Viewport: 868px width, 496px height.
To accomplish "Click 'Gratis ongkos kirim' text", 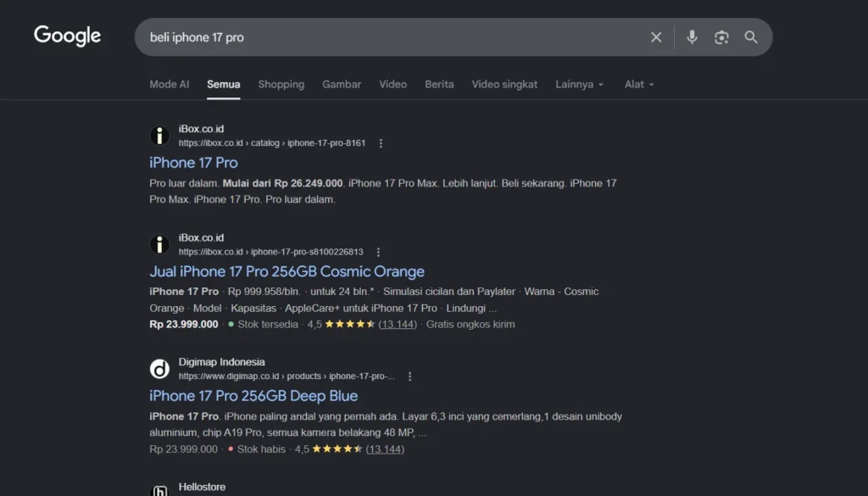I will pyautogui.click(x=470, y=325).
